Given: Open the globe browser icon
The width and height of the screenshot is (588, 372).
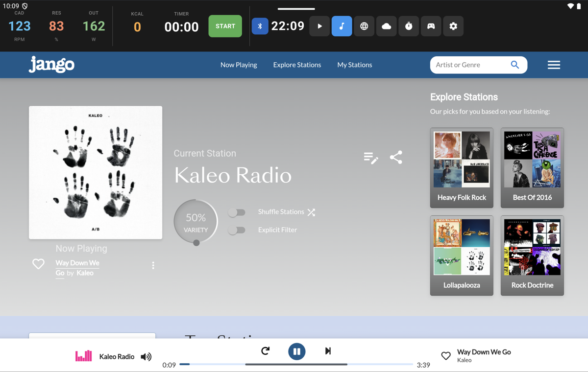Looking at the screenshot, I should click(364, 26).
